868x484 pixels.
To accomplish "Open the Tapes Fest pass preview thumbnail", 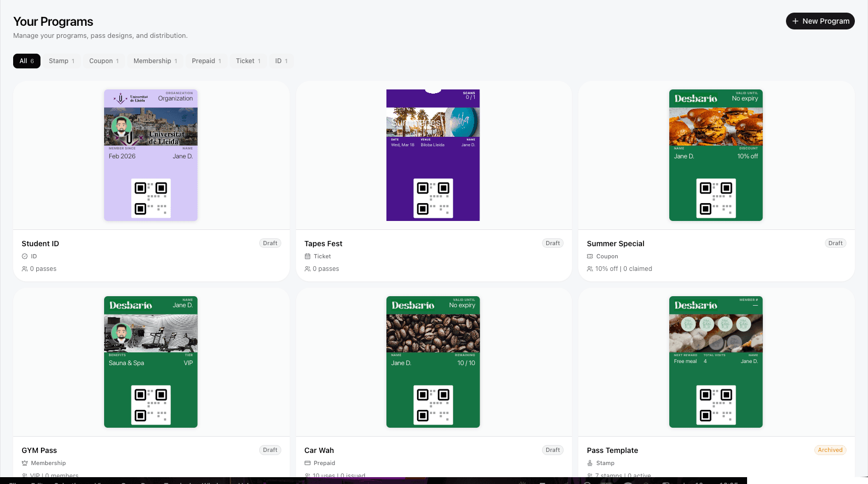I will [433, 155].
